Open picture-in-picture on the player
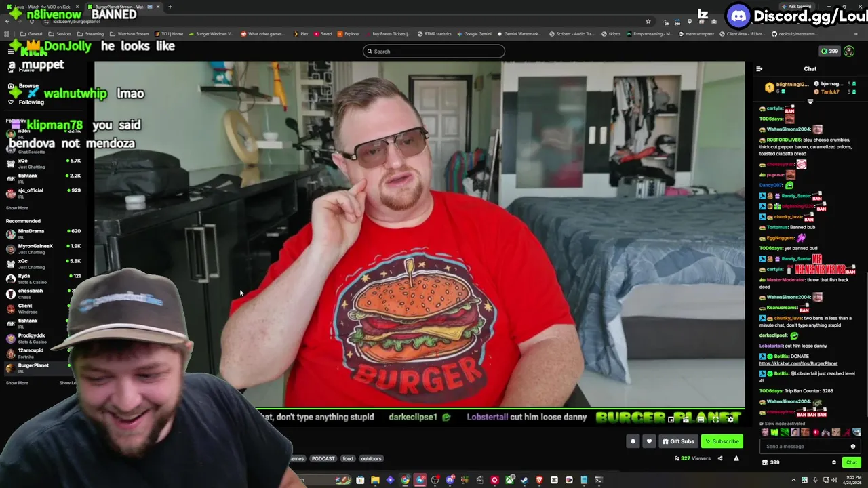This screenshot has width=868, height=488. (671, 420)
